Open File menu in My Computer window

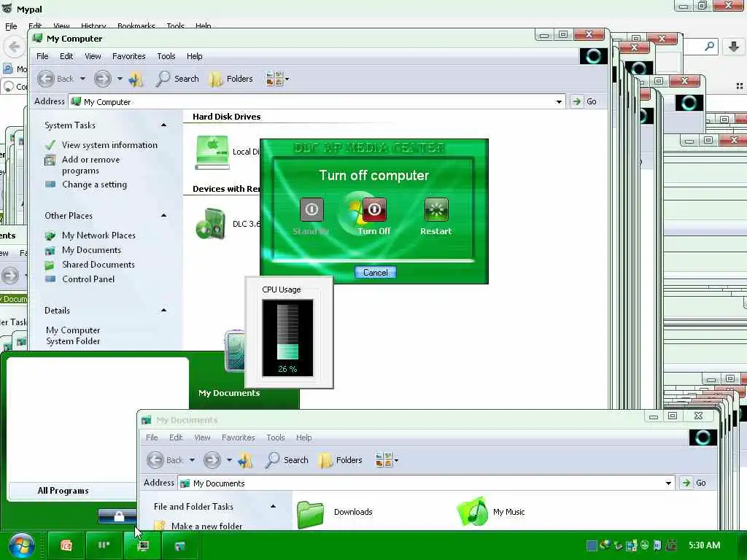click(x=42, y=56)
